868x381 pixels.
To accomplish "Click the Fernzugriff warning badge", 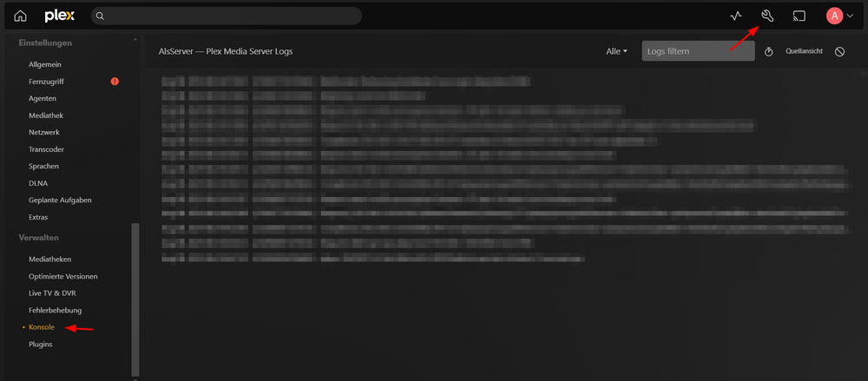I will pyautogui.click(x=115, y=82).
